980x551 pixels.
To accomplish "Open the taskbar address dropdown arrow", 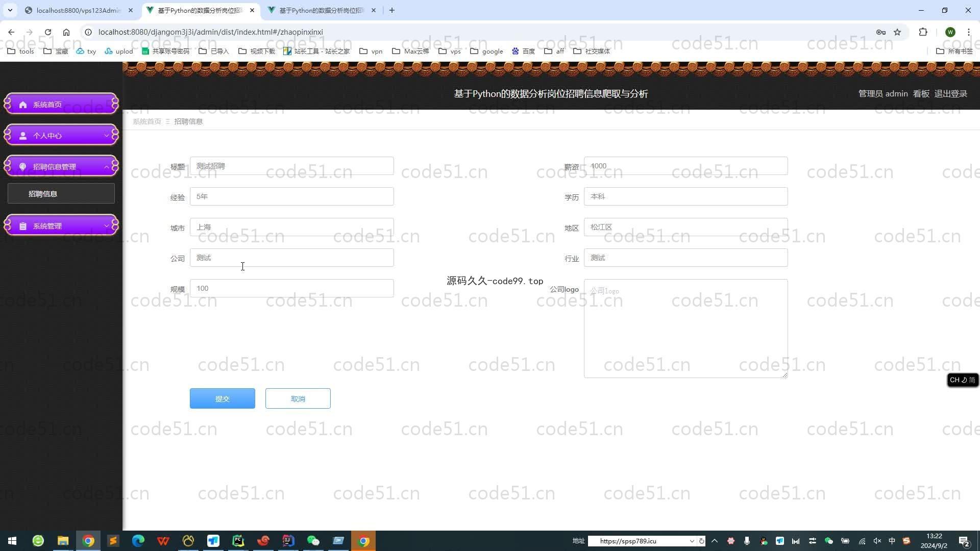I will tap(692, 541).
